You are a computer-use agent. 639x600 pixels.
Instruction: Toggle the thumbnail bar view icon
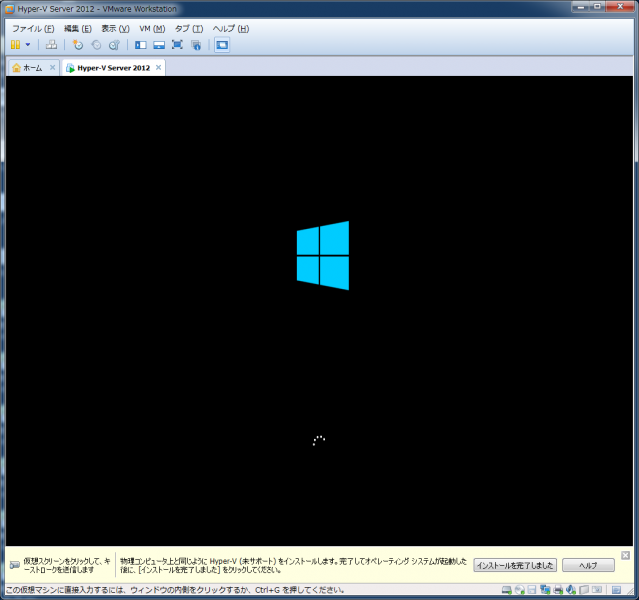pos(159,45)
